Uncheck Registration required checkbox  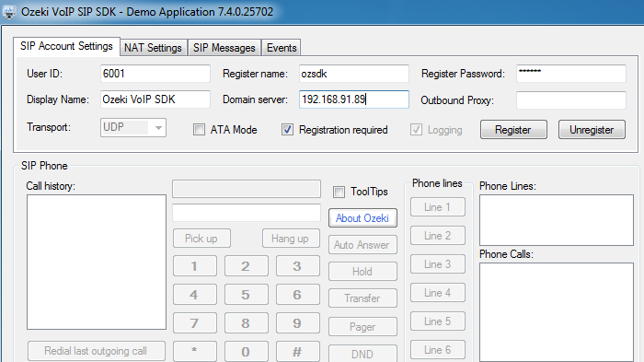[287, 130]
